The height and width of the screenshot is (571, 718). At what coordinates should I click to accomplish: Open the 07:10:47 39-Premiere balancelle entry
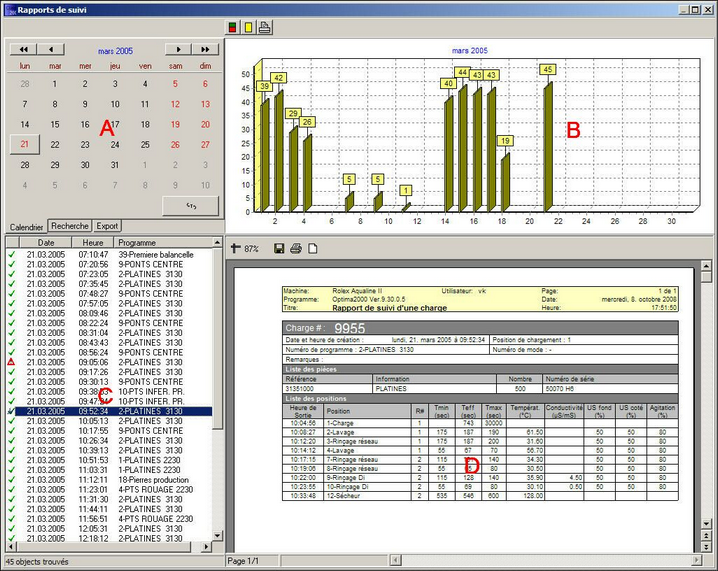tap(110, 254)
